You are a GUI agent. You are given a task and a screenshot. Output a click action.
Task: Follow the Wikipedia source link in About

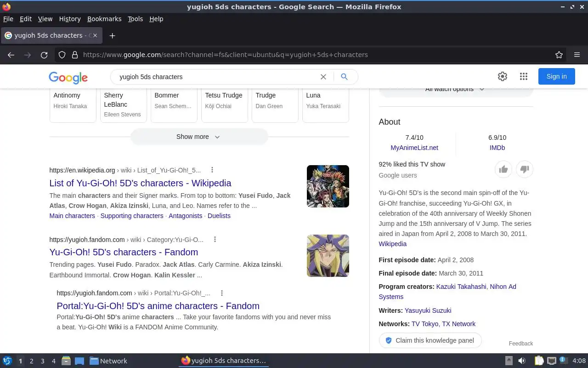(392, 244)
